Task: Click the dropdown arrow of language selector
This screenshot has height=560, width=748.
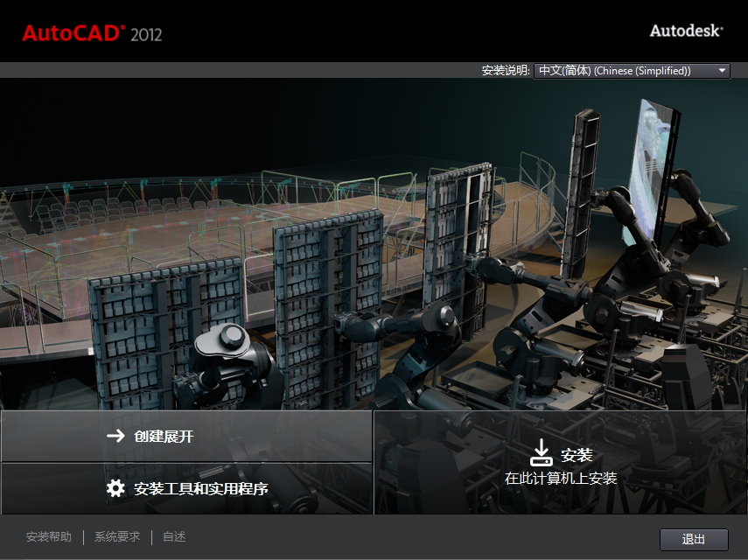Action: 722,71
